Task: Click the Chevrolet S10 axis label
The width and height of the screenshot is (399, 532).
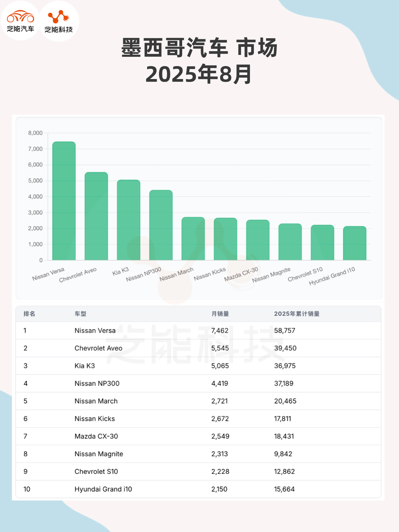Action: coord(305,275)
